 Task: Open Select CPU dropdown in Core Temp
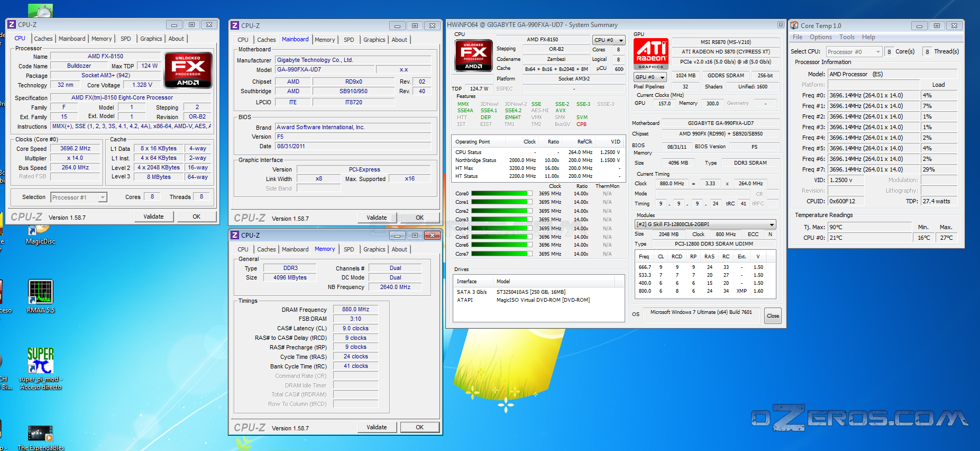coord(854,52)
